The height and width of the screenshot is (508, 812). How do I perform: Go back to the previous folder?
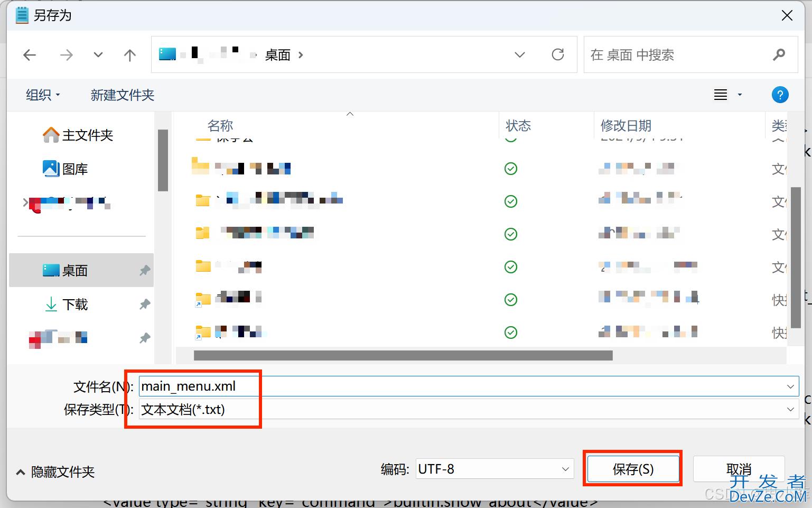click(30, 55)
